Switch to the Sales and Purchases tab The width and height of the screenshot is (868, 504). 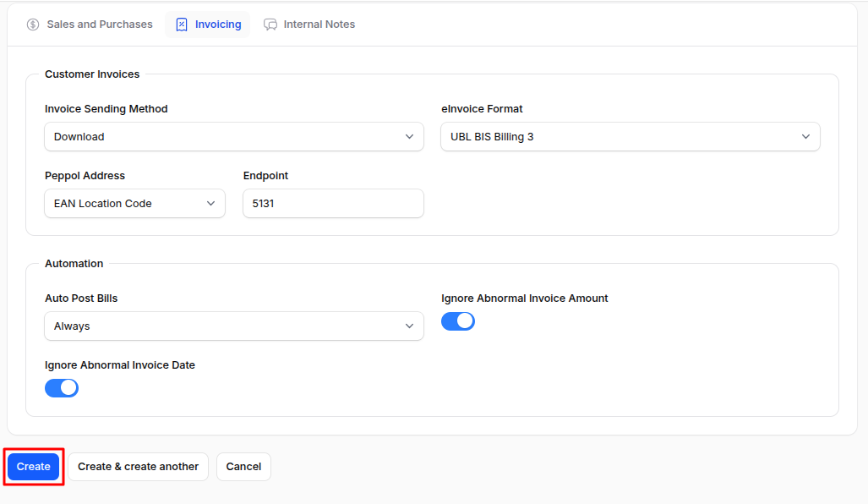pos(90,24)
